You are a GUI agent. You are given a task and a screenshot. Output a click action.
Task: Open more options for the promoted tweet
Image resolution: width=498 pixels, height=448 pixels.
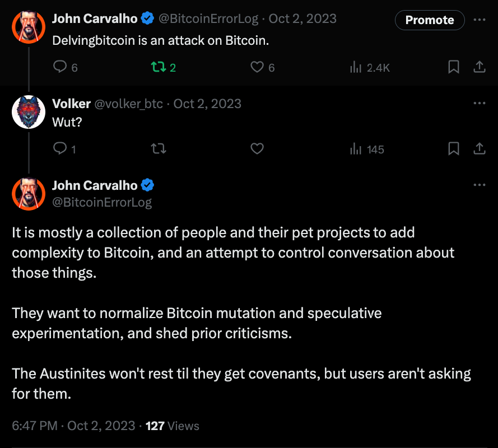(x=480, y=20)
